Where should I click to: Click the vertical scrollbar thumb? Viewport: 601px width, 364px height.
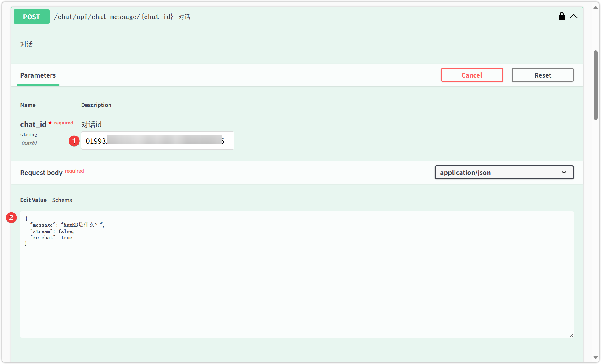(x=596, y=86)
